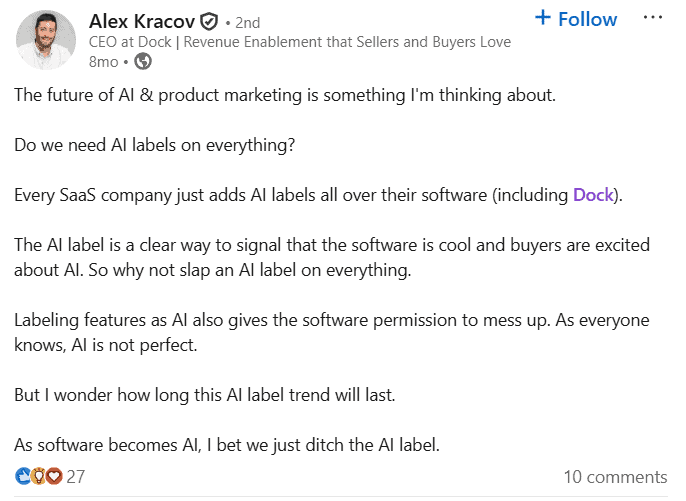Click the "Do we need AI labels" question
Viewport: 686px width, 501px height.
tap(156, 145)
